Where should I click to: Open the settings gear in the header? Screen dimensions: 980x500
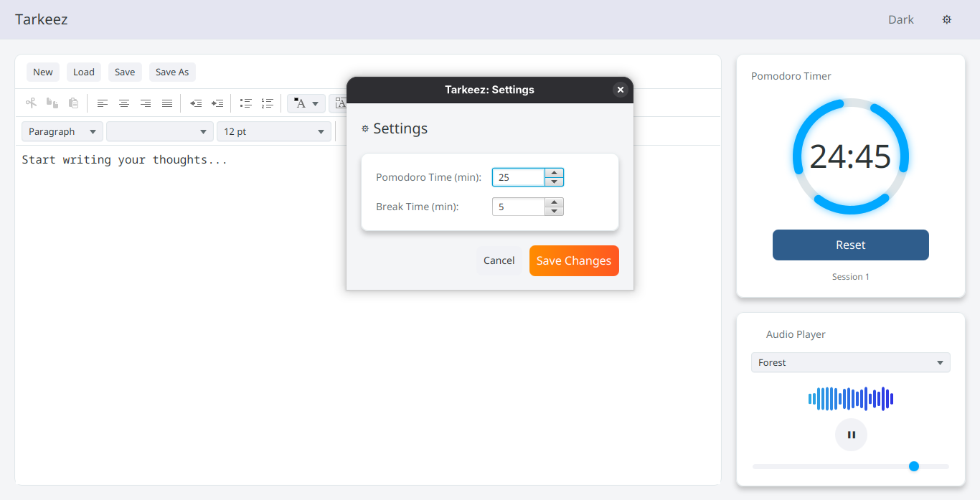(x=947, y=19)
